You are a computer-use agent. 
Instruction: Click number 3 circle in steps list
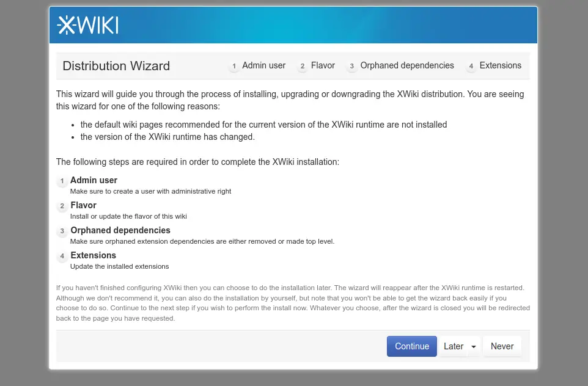pos(62,231)
